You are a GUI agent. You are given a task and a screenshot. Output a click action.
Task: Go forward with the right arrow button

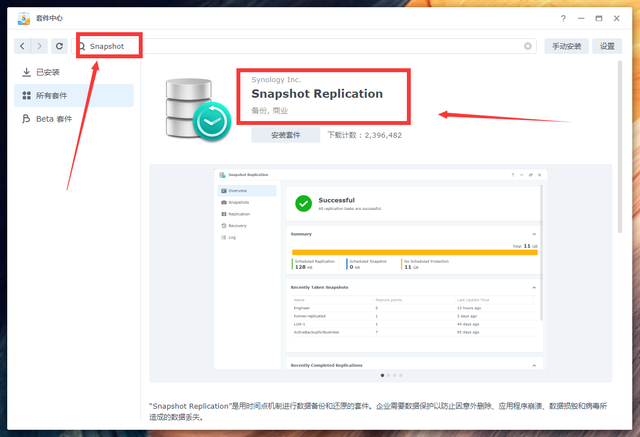(39, 46)
